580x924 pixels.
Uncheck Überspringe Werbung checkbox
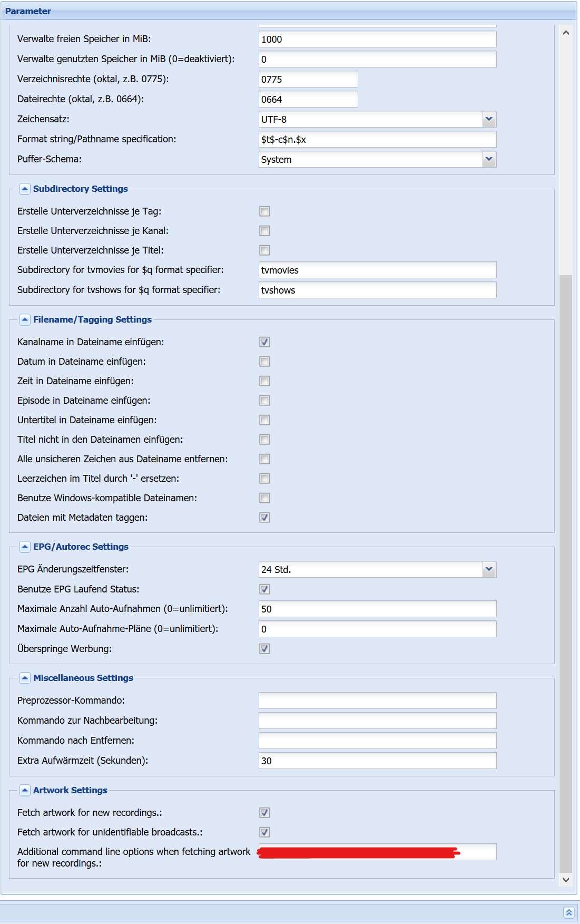click(264, 649)
